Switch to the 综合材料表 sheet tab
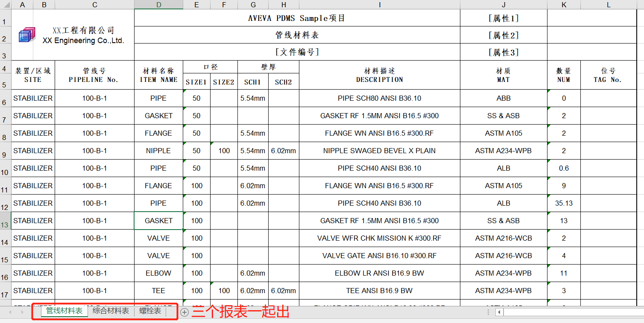 [111, 311]
